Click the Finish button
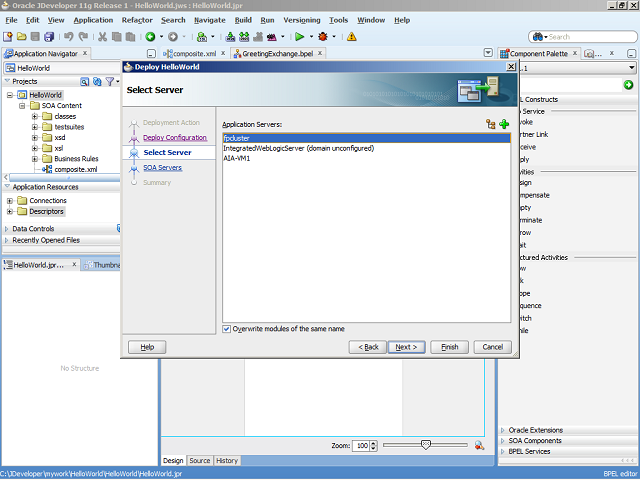 [x=449, y=347]
